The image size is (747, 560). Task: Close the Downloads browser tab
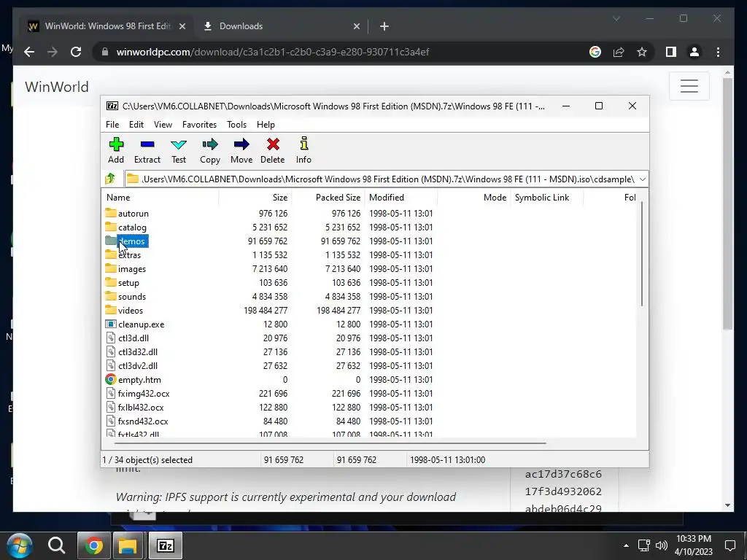click(x=356, y=26)
